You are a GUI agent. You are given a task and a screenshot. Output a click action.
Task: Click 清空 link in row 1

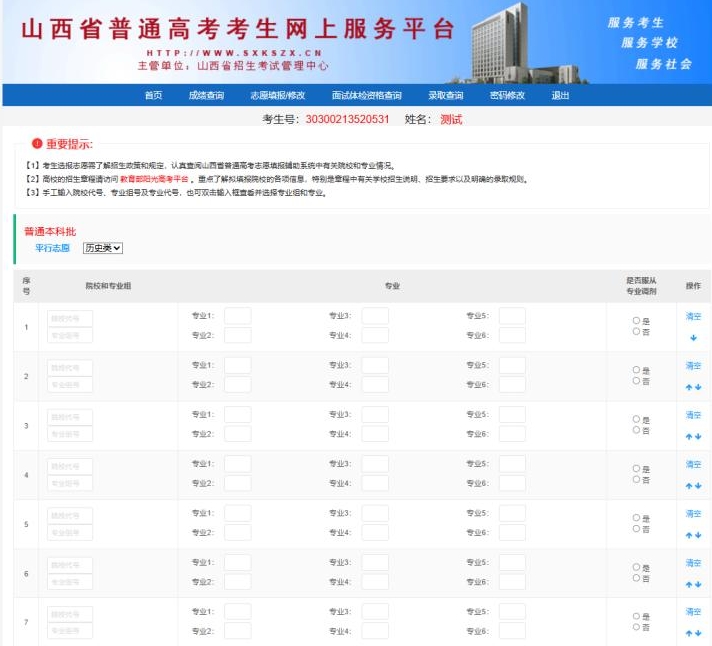pos(693,316)
